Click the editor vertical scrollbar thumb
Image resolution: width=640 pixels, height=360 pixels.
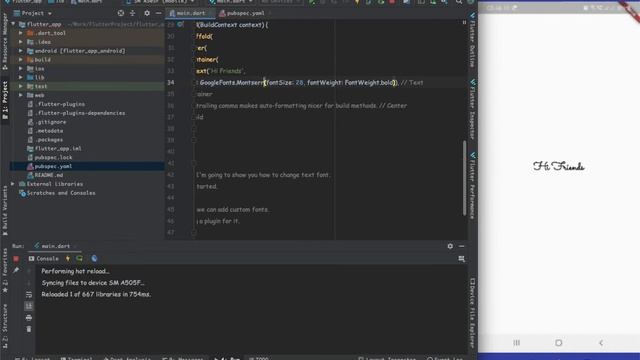464,178
